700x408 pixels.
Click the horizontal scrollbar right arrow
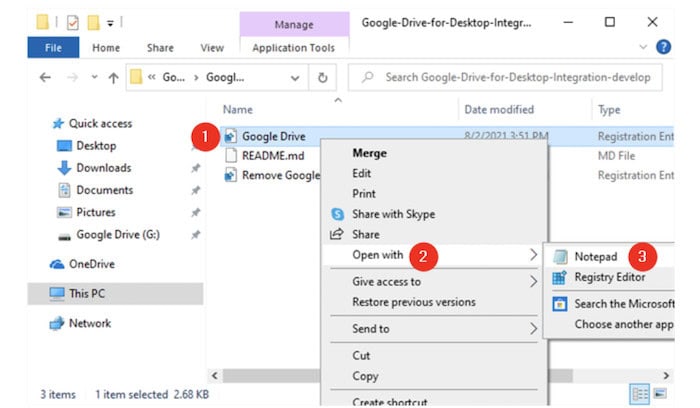click(x=666, y=376)
